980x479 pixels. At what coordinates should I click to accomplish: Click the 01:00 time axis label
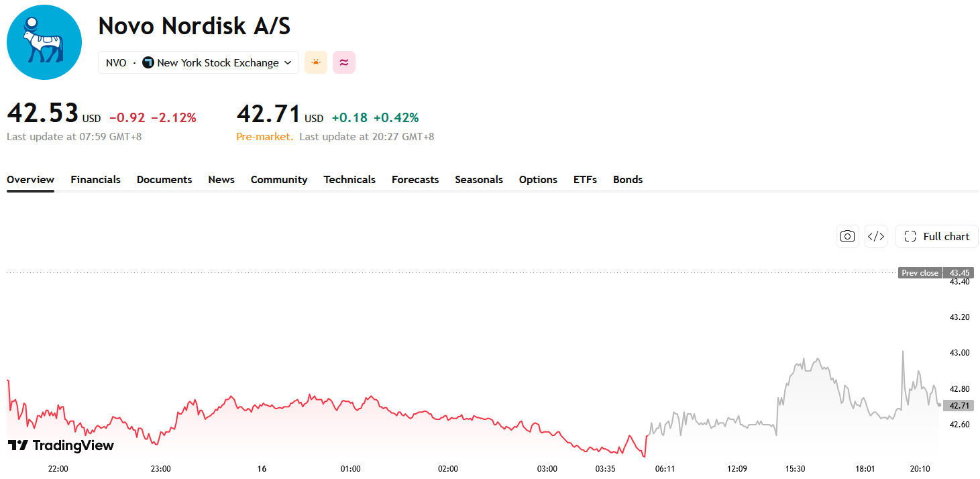tap(350, 468)
